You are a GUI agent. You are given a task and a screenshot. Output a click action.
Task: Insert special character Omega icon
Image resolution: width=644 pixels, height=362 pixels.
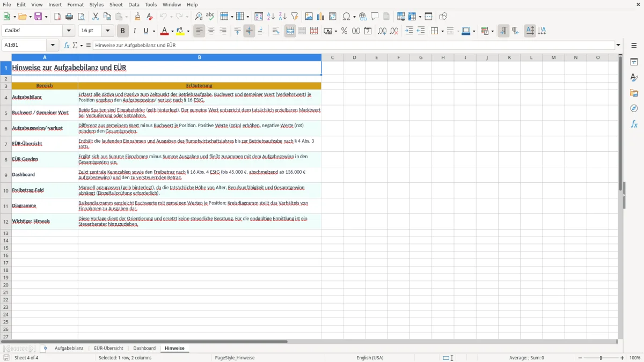point(347,17)
